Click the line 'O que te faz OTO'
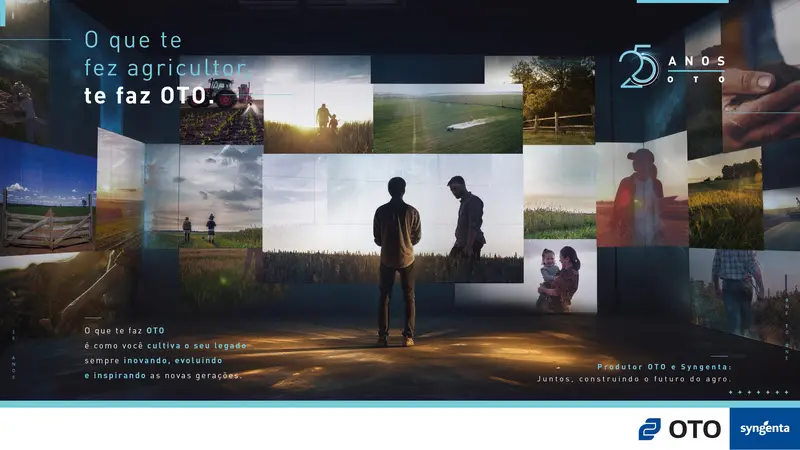 click(124, 331)
